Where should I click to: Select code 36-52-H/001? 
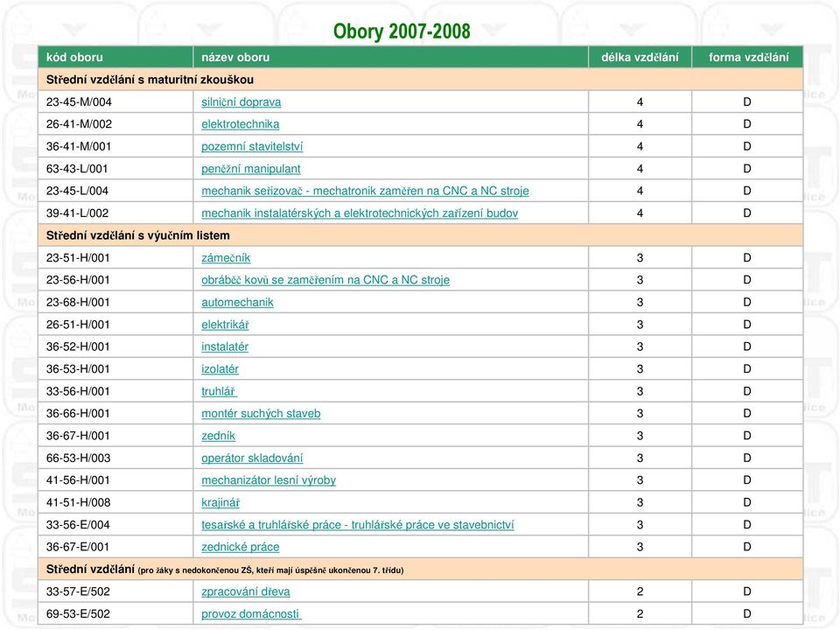[78, 346]
